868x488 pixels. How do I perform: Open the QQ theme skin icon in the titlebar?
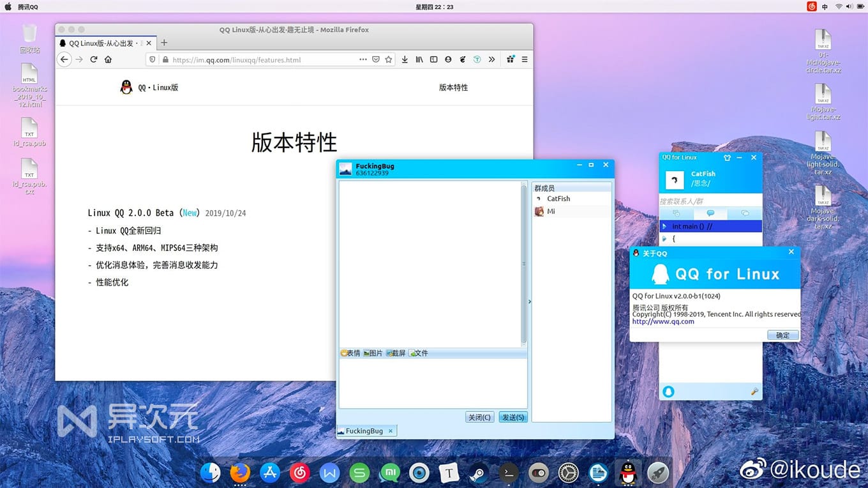727,157
